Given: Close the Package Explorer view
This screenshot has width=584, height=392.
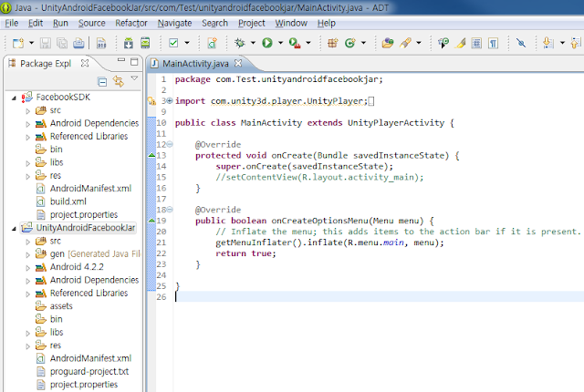Looking at the screenshot, I should click(85, 63).
